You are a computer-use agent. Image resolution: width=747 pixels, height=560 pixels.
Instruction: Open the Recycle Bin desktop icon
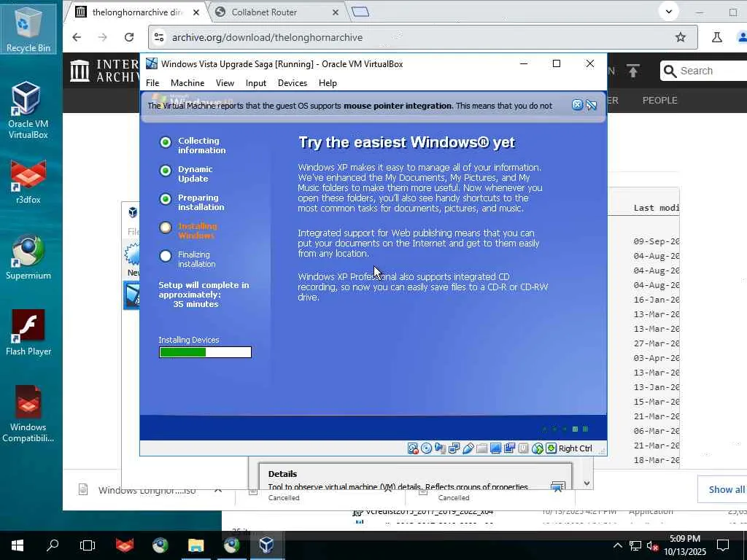coord(28,29)
